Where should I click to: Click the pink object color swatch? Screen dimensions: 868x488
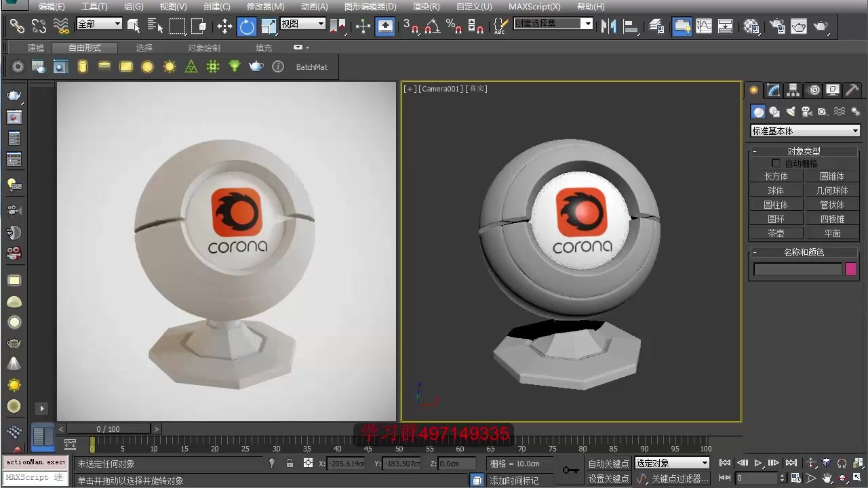[850, 269]
